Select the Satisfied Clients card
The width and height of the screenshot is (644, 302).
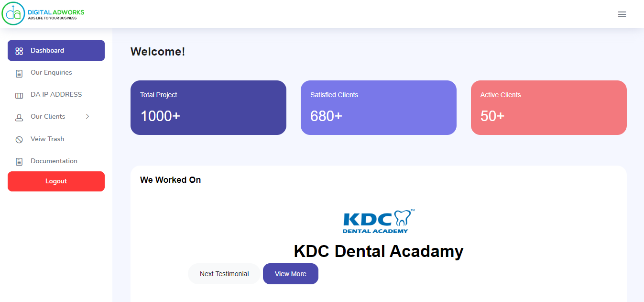coord(379,108)
